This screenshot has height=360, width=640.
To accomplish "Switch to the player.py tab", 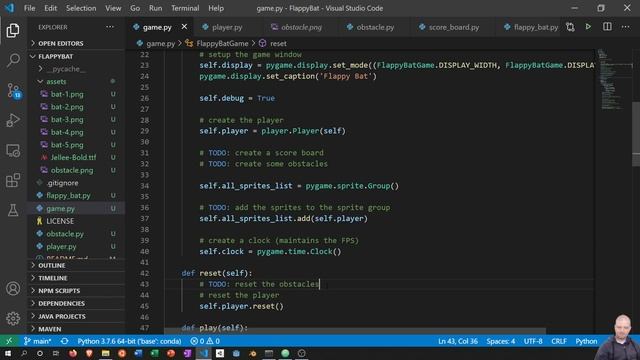I will click(x=227, y=27).
